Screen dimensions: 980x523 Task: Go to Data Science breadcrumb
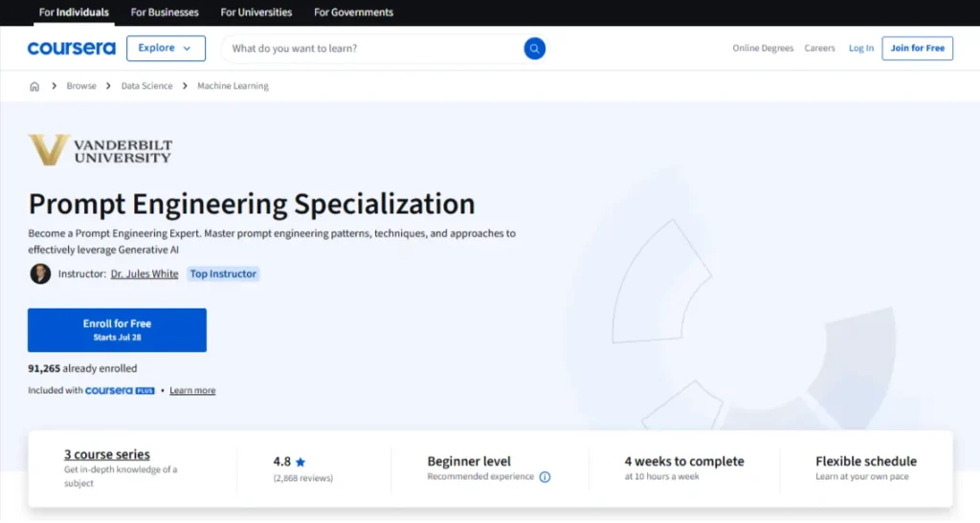click(146, 86)
